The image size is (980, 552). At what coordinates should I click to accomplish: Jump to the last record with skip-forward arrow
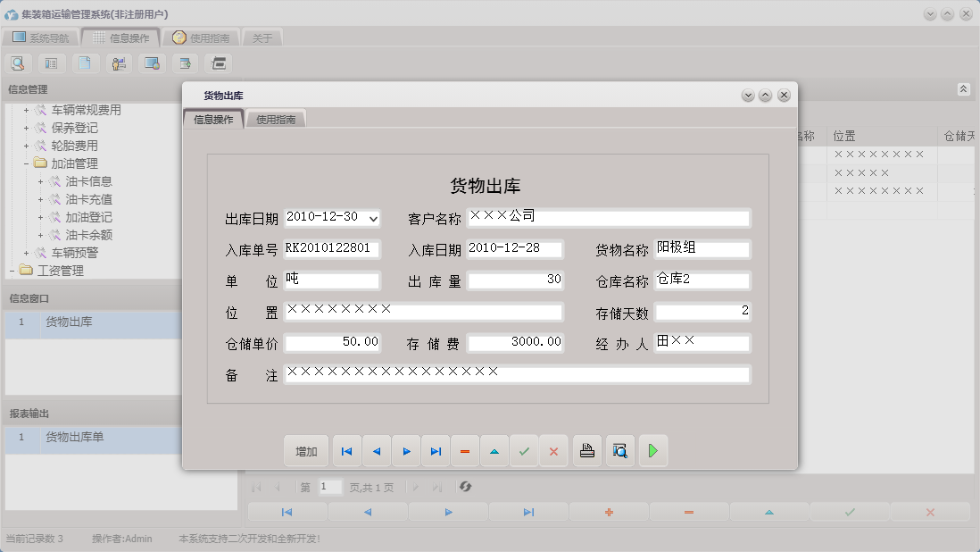436,451
